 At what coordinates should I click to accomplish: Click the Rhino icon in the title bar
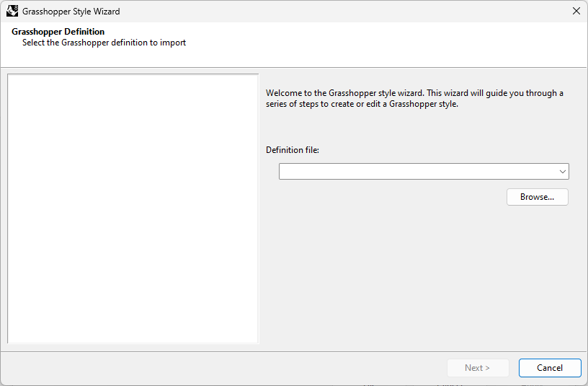pyautogui.click(x=12, y=11)
